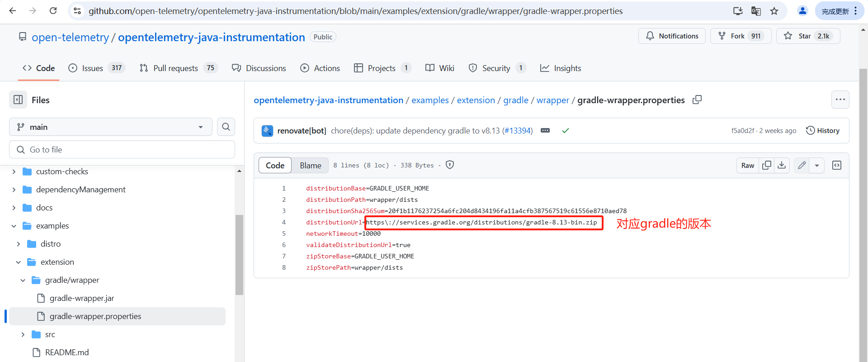Open the browser profile avatar
Screen dimensions: 868x362
tap(802, 11)
